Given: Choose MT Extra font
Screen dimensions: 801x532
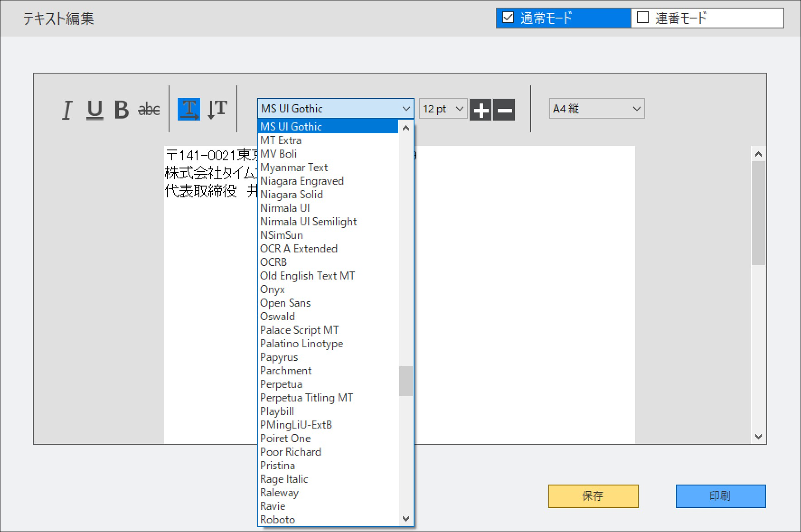Looking at the screenshot, I should pos(329,140).
